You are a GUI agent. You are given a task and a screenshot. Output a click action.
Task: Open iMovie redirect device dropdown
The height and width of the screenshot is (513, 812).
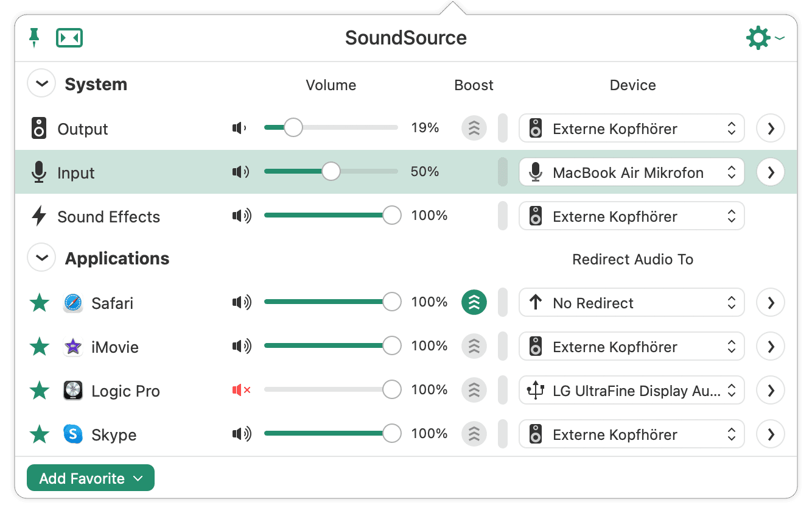click(632, 347)
